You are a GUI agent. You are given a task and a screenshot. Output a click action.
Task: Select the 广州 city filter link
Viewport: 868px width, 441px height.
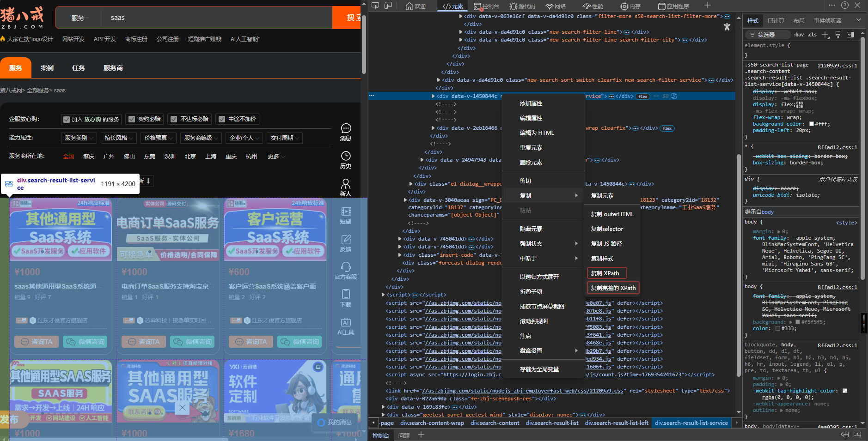[x=109, y=157]
